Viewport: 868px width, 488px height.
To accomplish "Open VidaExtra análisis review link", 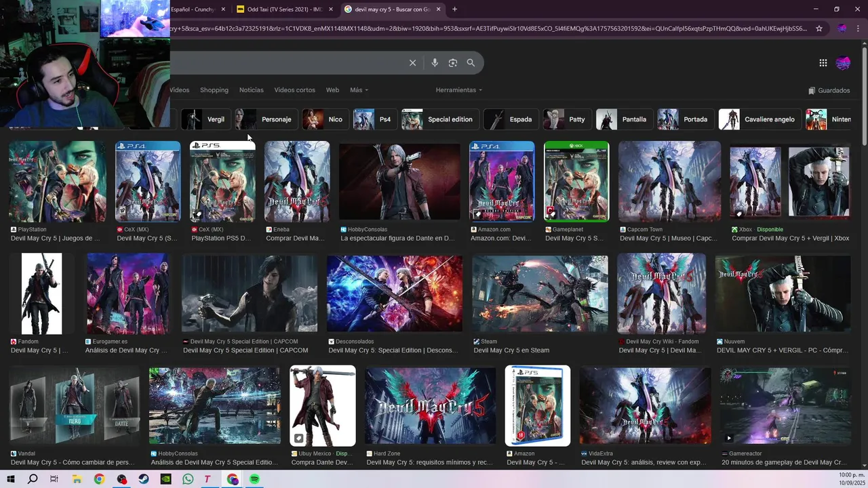I will (x=644, y=462).
